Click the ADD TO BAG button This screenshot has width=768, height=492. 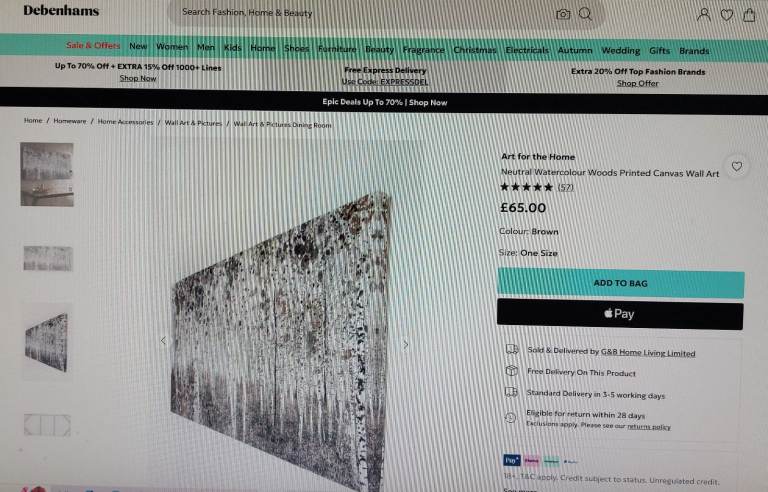(x=621, y=283)
